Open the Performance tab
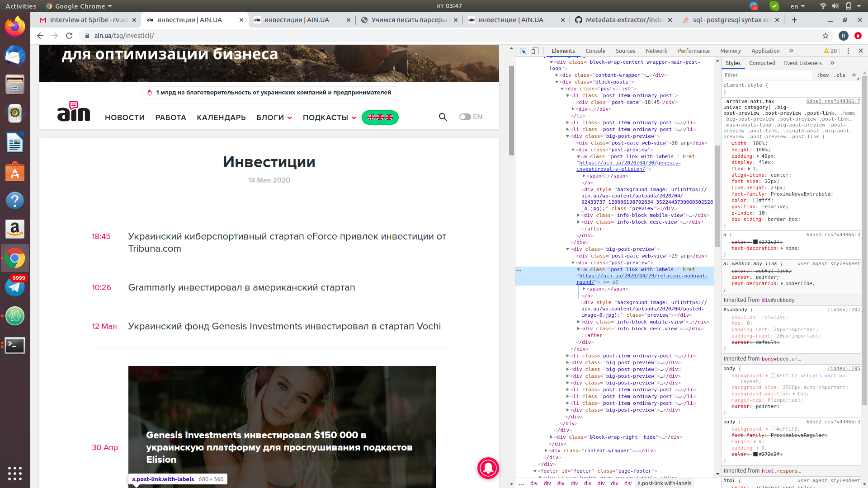Screen dimensions: 868x488 click(693, 51)
